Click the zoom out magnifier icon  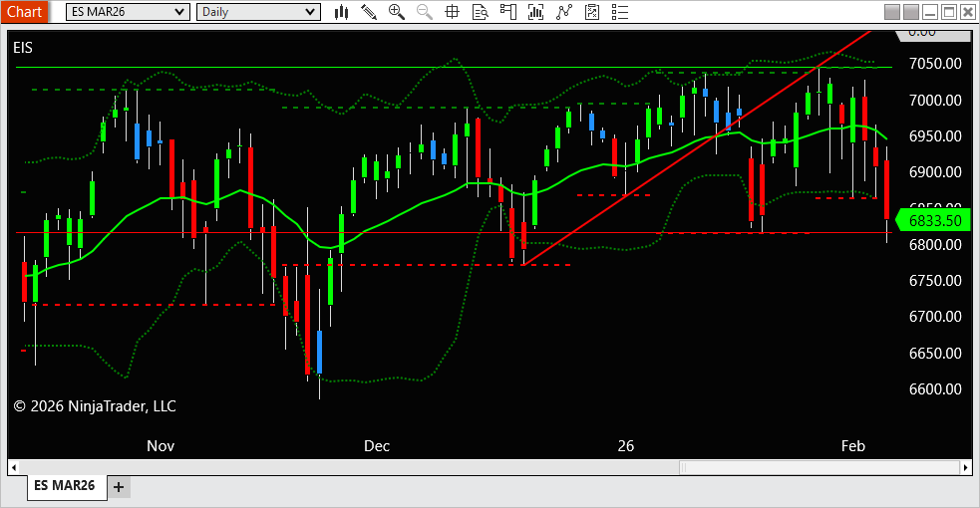coord(425,12)
